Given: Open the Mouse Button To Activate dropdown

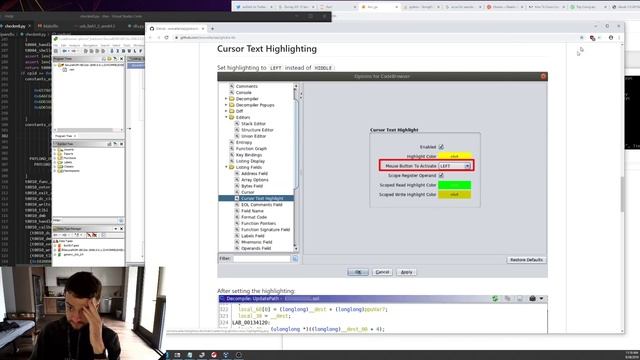Looking at the screenshot, I should [455, 166].
